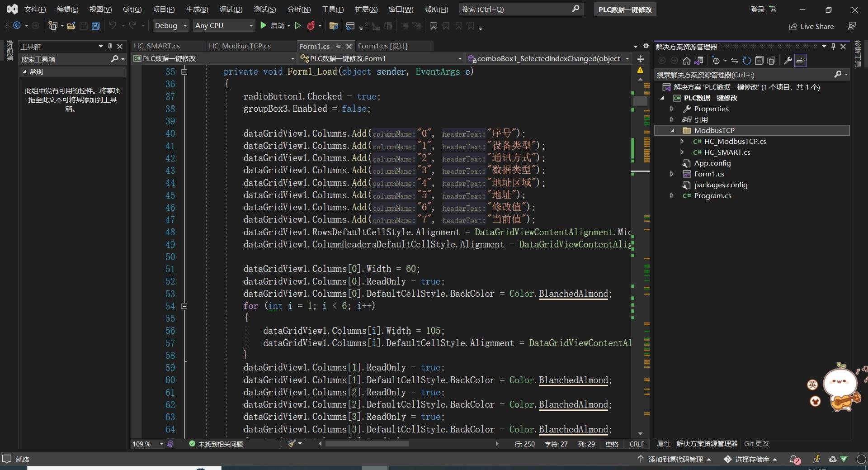Click the Save All toolbar icon
868x470 pixels.
[x=95, y=26]
